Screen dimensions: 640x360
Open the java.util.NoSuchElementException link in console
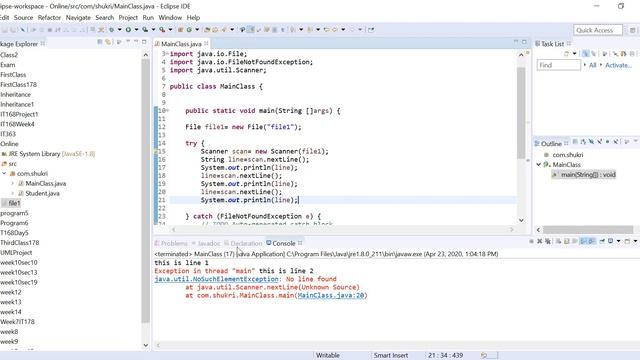click(x=216, y=279)
